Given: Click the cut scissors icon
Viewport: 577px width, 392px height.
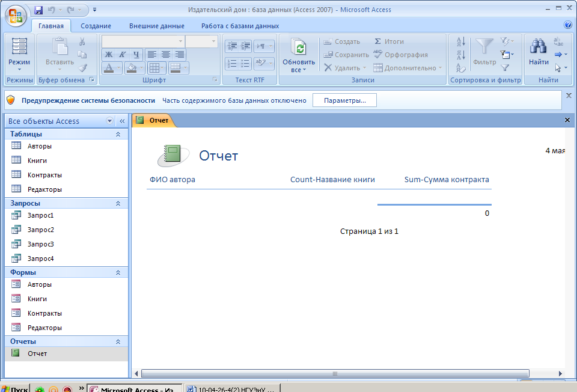Looking at the screenshot, I should coord(82,41).
